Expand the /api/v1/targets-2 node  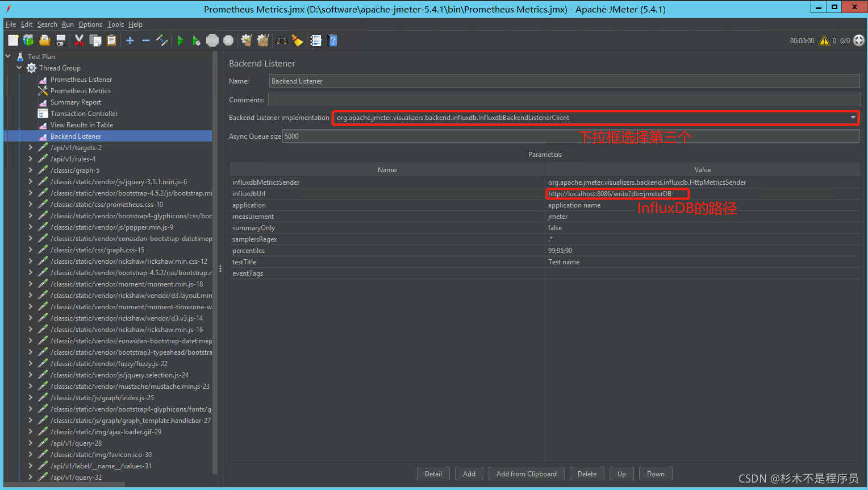pyautogui.click(x=31, y=147)
